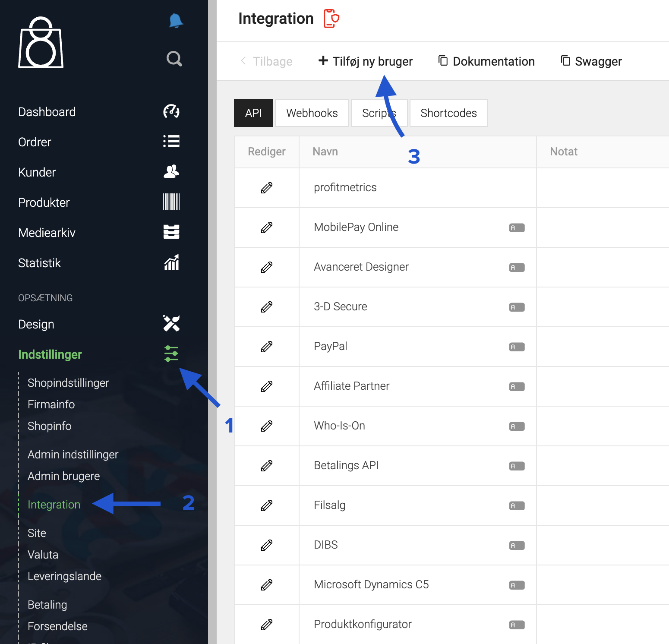Open Mediearkiv in sidebar
Viewport: 669px width, 644px height.
[47, 233]
